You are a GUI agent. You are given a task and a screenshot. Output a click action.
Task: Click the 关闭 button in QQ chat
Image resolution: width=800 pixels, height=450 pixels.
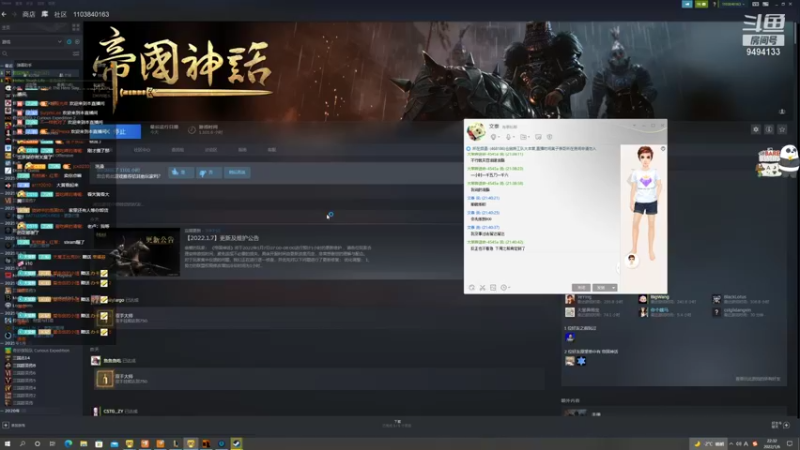pyautogui.click(x=581, y=288)
